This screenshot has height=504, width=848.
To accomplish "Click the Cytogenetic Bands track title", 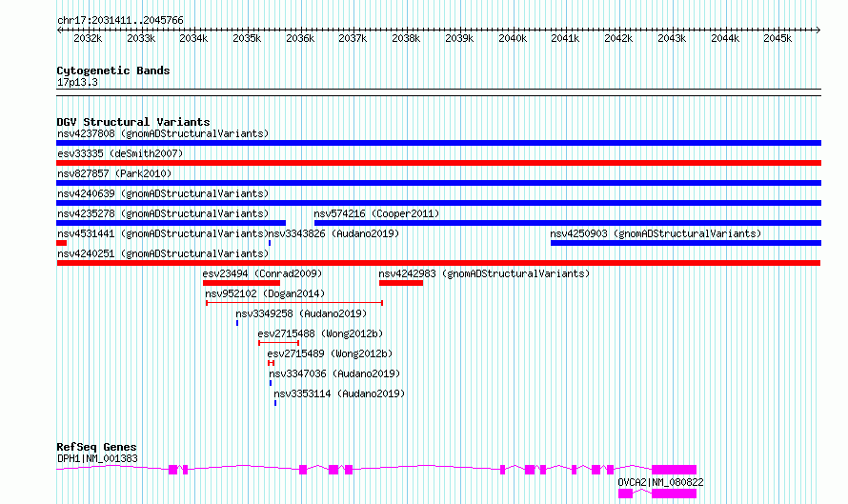I will point(113,71).
